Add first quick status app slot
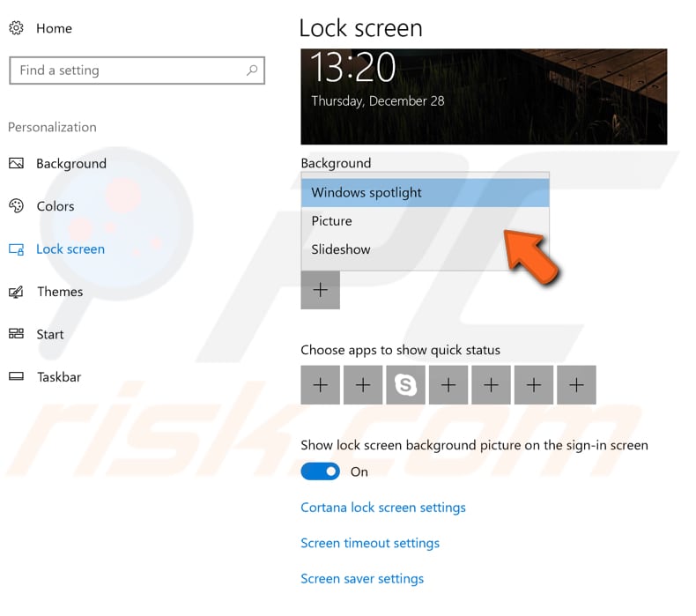Screen dimensions: 696x616 pos(321,384)
